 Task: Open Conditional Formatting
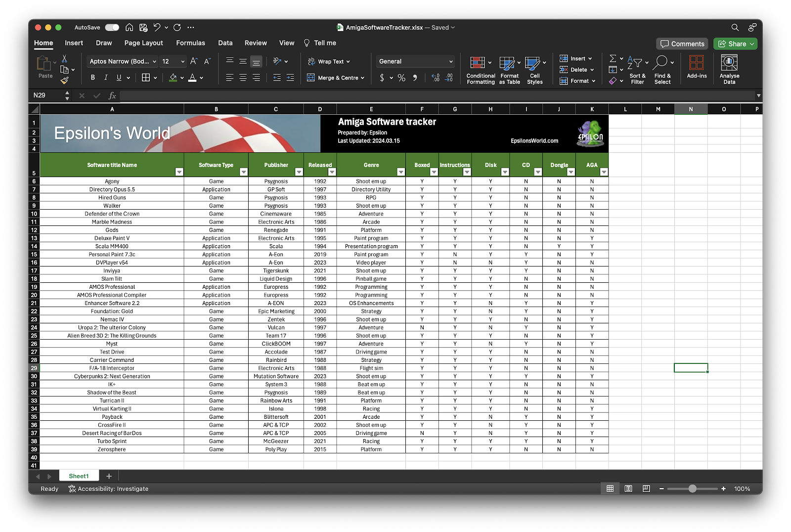pyautogui.click(x=481, y=70)
